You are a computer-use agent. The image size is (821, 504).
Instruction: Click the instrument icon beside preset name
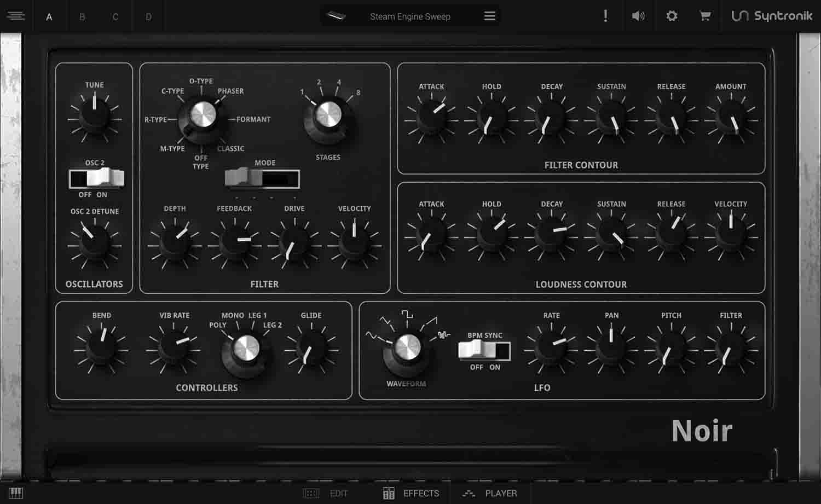click(x=336, y=16)
